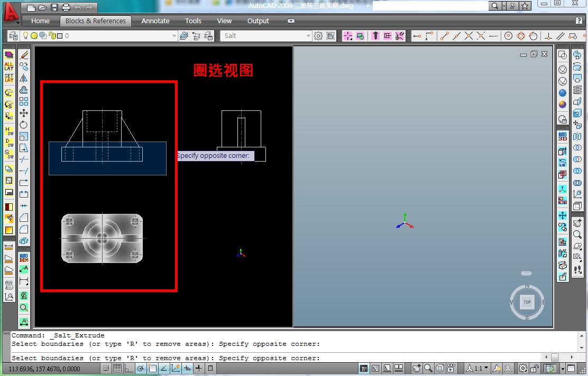Click the AUTO DIM tool
The width and height of the screenshot is (588, 376).
pyautogui.click(x=24, y=258)
